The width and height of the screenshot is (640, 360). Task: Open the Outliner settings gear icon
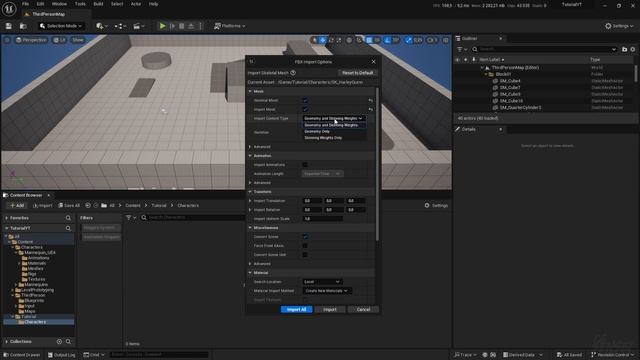click(x=633, y=49)
